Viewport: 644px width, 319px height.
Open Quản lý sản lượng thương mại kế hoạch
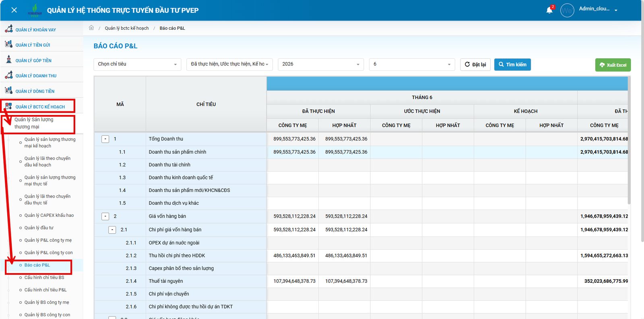click(50, 143)
